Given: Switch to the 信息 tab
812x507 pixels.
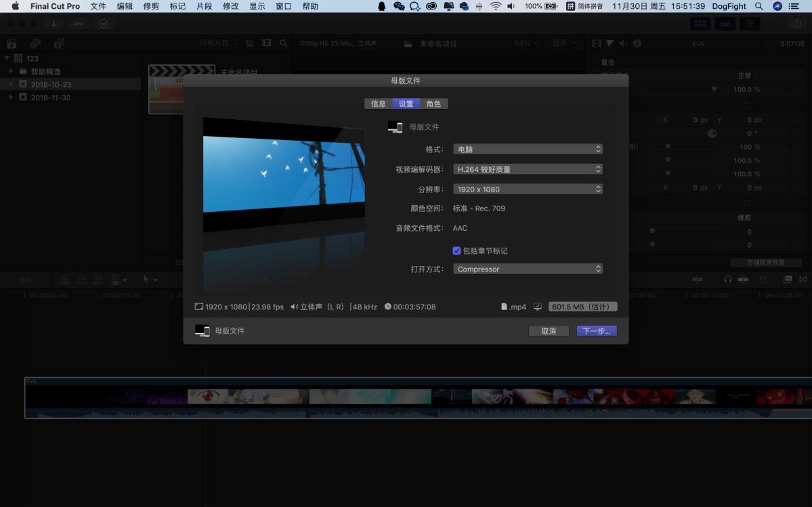Looking at the screenshot, I should tap(378, 104).
